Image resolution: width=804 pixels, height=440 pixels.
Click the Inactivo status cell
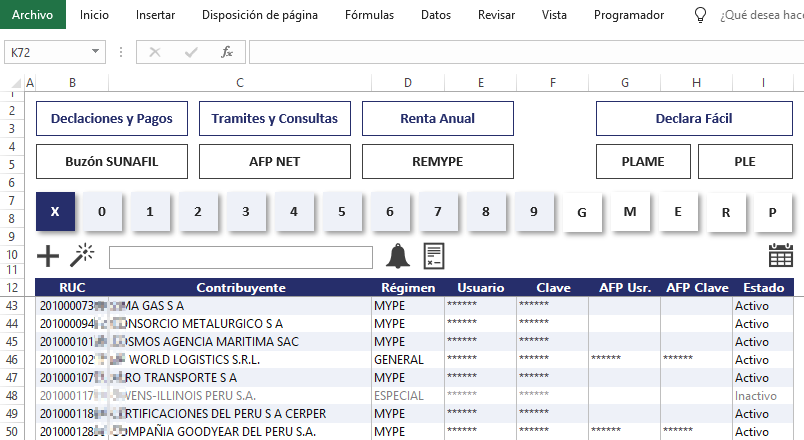[763, 395]
